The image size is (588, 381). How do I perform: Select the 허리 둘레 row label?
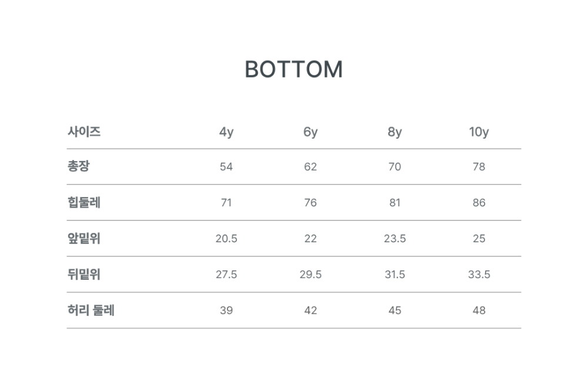tap(91, 310)
